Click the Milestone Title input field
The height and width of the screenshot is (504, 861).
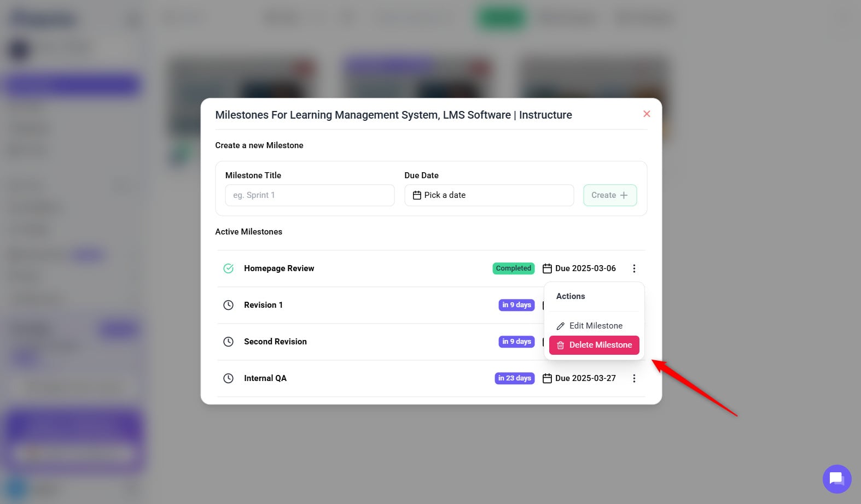tap(310, 195)
